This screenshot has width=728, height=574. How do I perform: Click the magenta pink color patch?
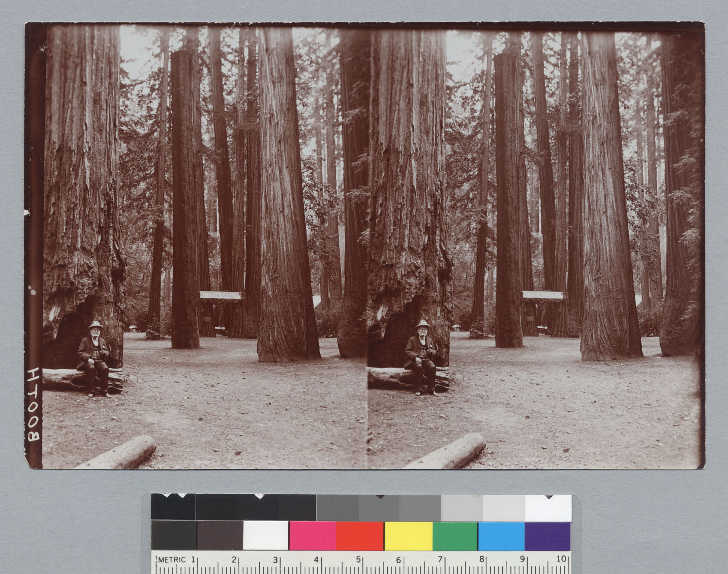(x=312, y=536)
